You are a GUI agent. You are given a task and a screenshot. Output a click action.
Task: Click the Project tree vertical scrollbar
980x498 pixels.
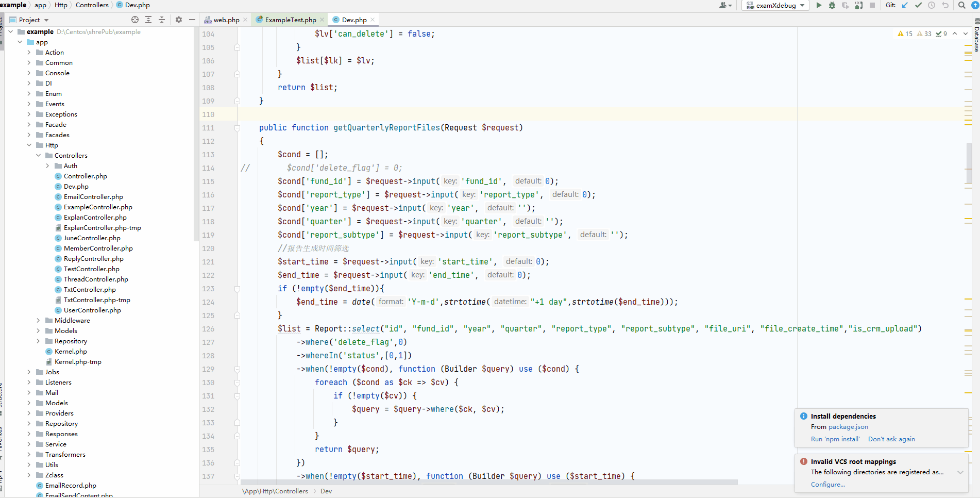coord(196,134)
